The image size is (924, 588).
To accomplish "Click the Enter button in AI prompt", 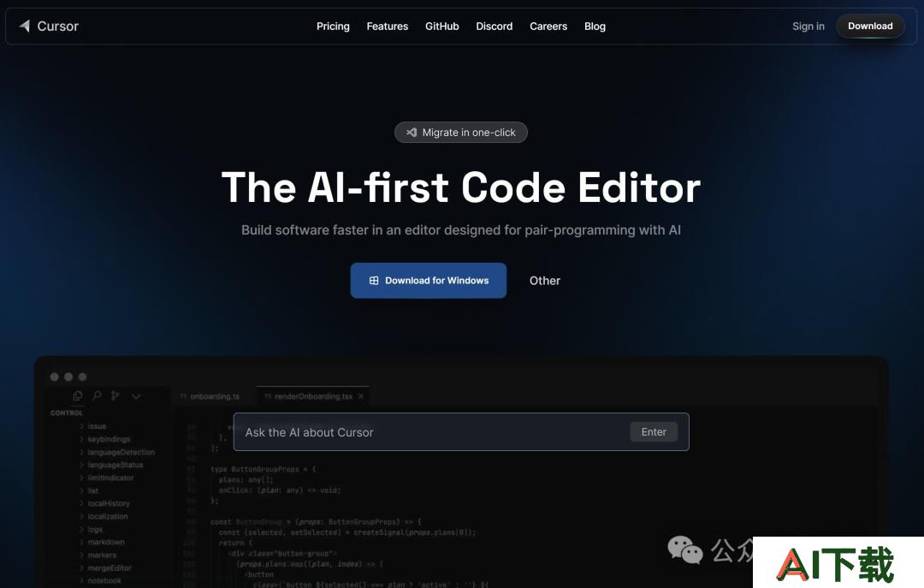I will (x=654, y=432).
